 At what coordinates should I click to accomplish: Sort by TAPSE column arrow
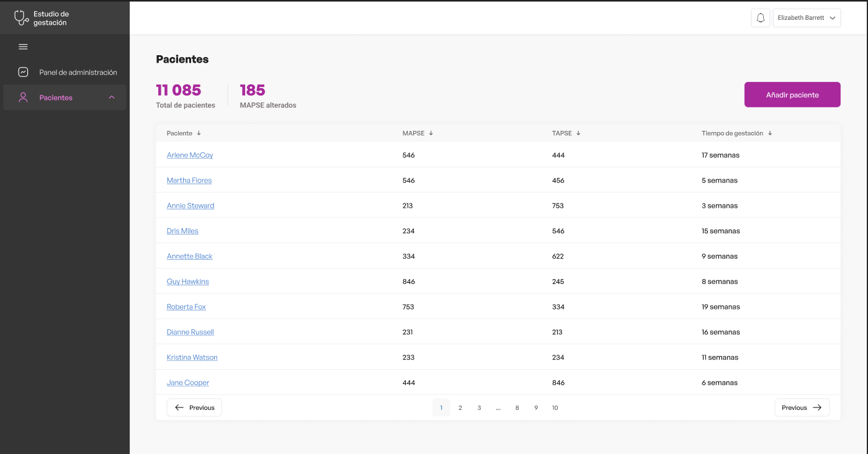pos(578,133)
